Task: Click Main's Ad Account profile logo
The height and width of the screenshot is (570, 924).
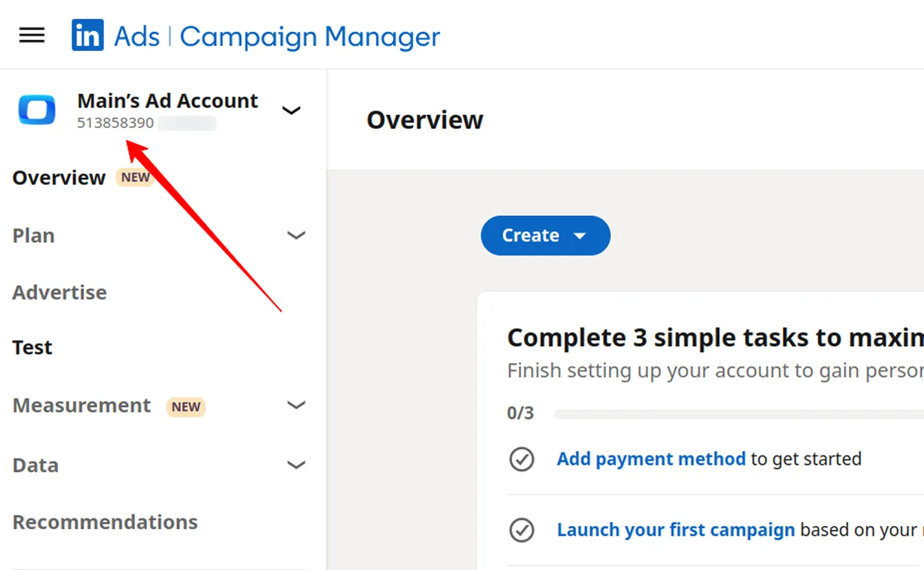Action: (x=36, y=110)
